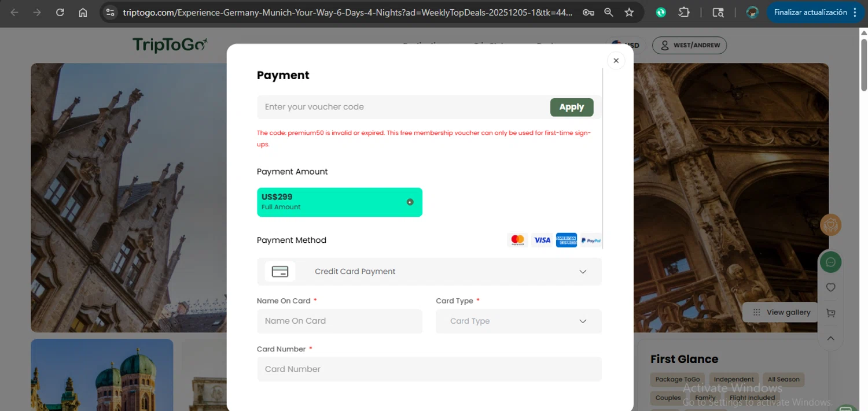Change the USD currency selector

626,45
